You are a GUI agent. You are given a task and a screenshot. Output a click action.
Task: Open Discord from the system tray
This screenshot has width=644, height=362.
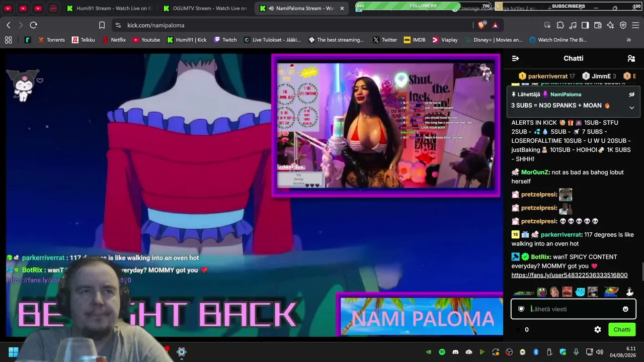click(x=455, y=352)
